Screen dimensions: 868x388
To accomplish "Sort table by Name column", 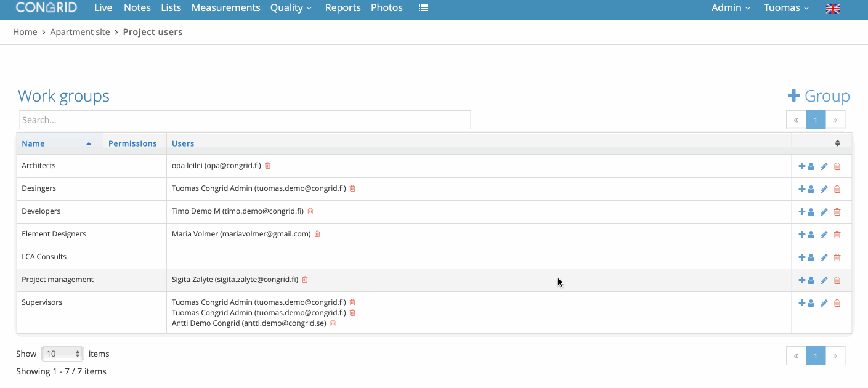I will [59, 143].
